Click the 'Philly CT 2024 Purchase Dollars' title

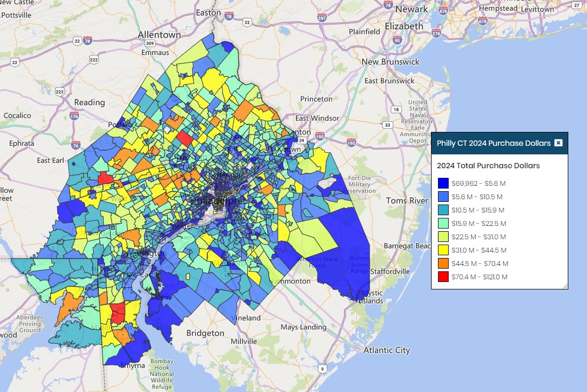coord(494,143)
